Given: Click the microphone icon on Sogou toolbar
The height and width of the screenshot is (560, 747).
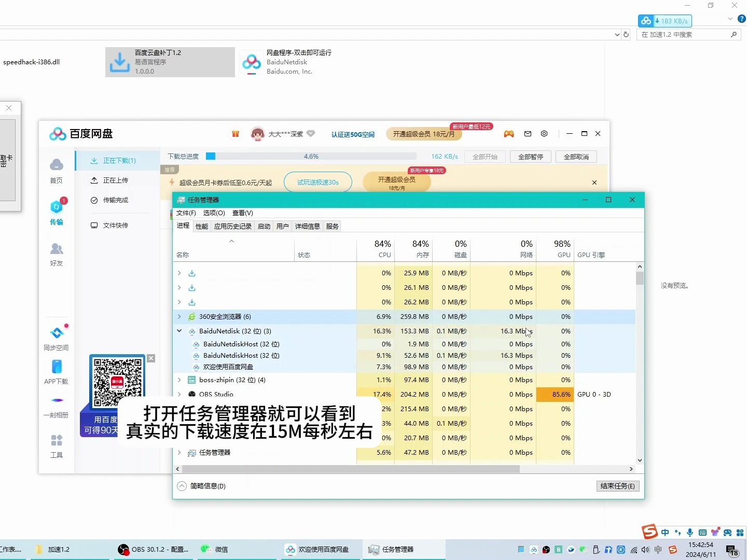Looking at the screenshot, I should coord(690,533).
